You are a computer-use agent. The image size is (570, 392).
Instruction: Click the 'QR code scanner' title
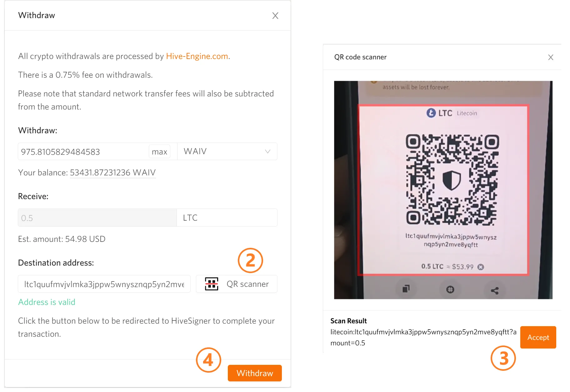coord(360,57)
